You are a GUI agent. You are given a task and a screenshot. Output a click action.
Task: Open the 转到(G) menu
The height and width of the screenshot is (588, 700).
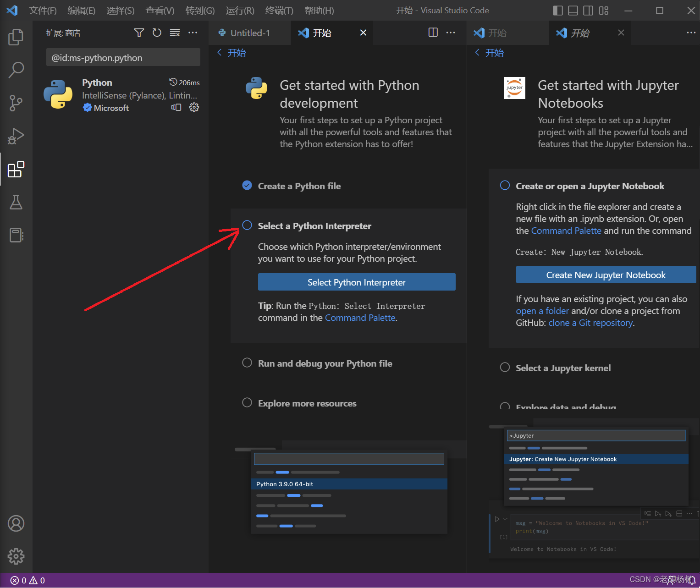(200, 11)
